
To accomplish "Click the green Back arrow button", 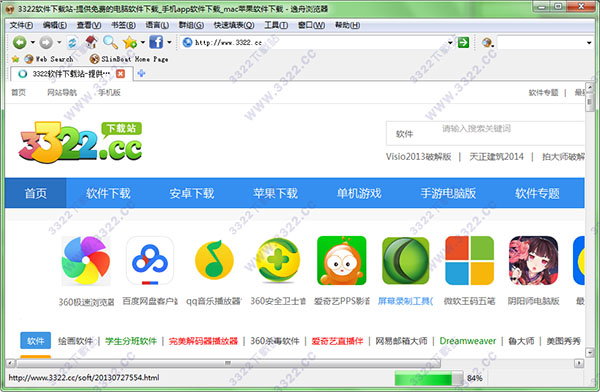I will [x=20, y=42].
